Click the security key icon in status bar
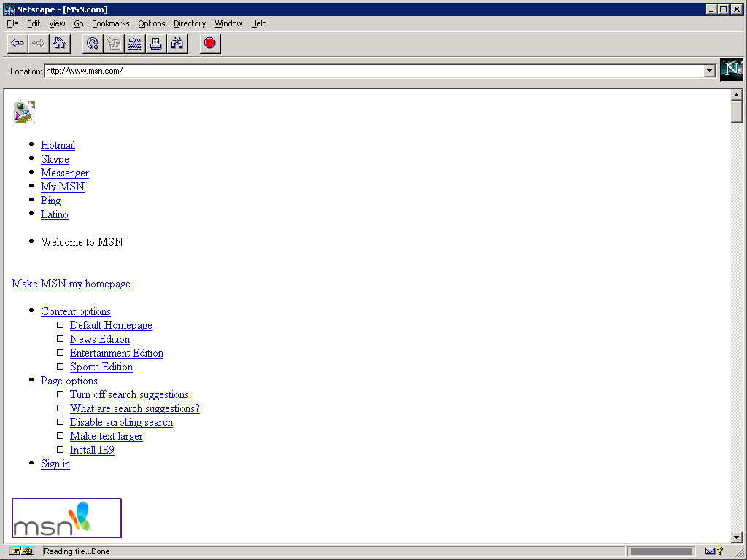 click(22, 551)
